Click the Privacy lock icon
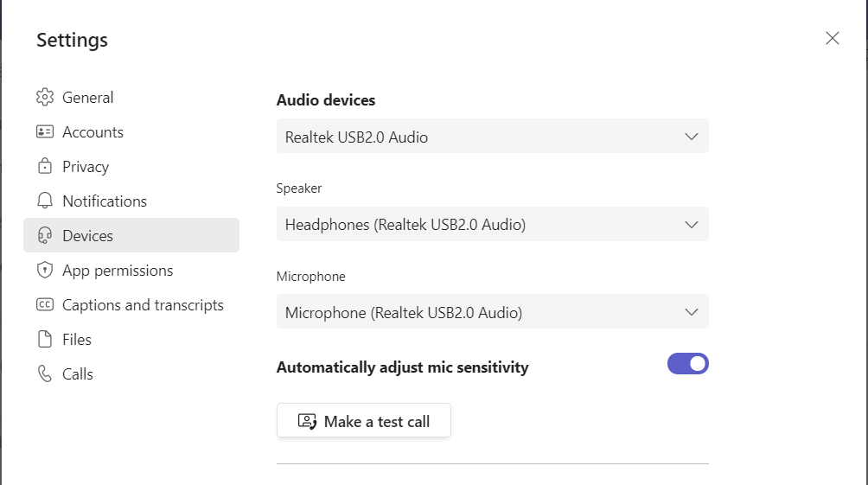 [x=45, y=167]
